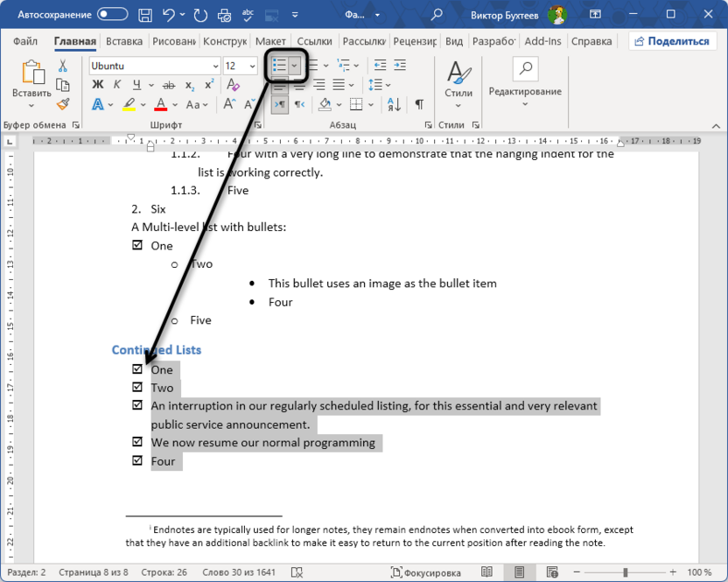Apply the yellow highlight color
The width and height of the screenshot is (728, 582).
coord(129,104)
